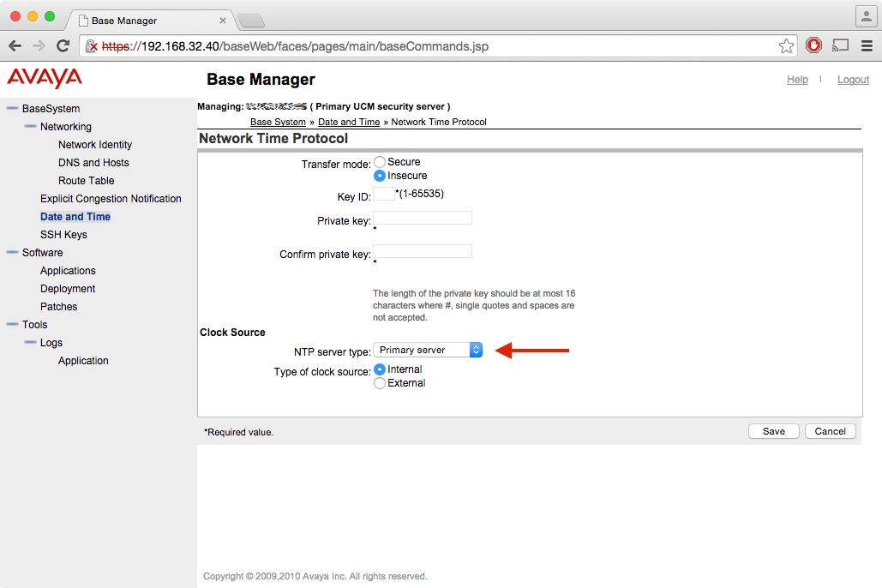The image size is (882, 588).
Task: Click Save button
Action: 773,431
